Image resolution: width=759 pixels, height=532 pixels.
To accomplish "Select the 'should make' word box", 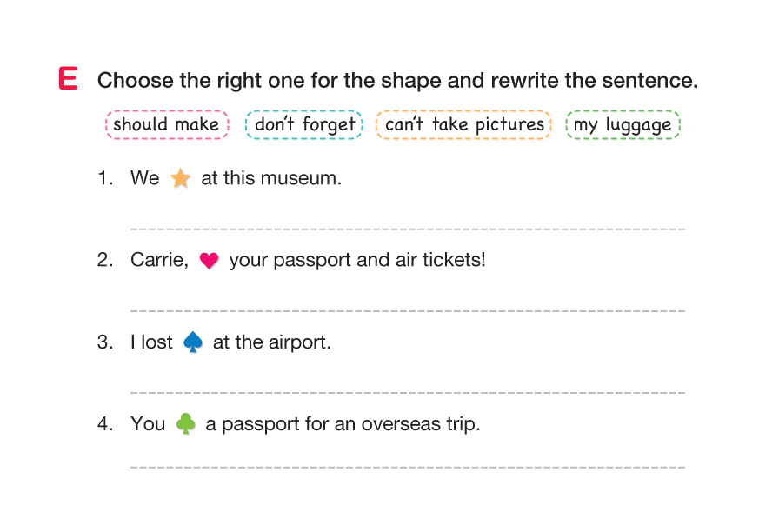I will [x=166, y=124].
